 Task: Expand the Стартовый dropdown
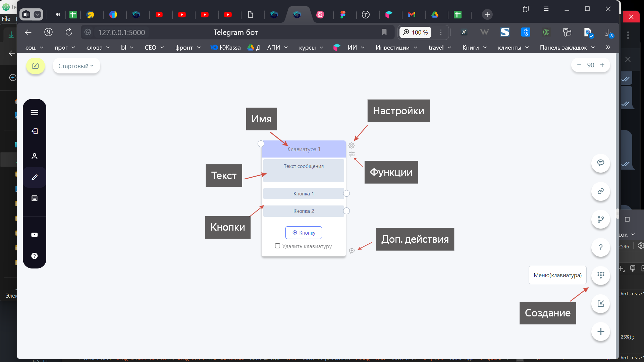tap(76, 66)
